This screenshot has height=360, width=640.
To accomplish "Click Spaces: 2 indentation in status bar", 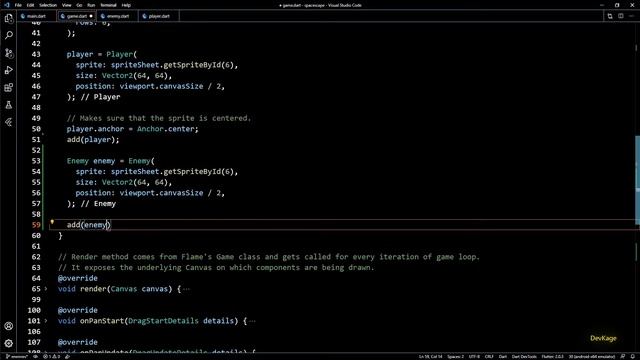I will tap(456, 357).
